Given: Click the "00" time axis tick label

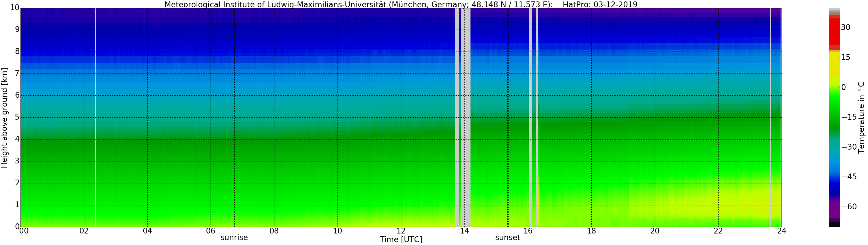Looking at the screenshot, I should click(x=23, y=231).
